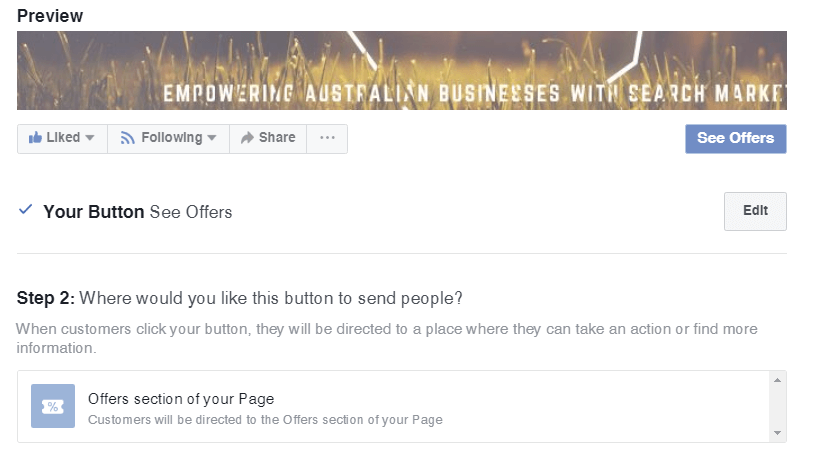Click the Your Button See Offers label

click(x=138, y=212)
